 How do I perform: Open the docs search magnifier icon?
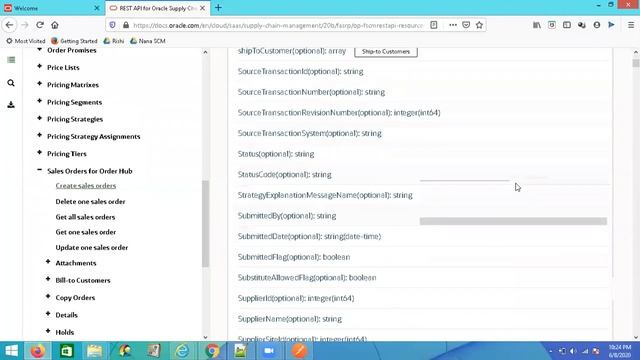11,83
